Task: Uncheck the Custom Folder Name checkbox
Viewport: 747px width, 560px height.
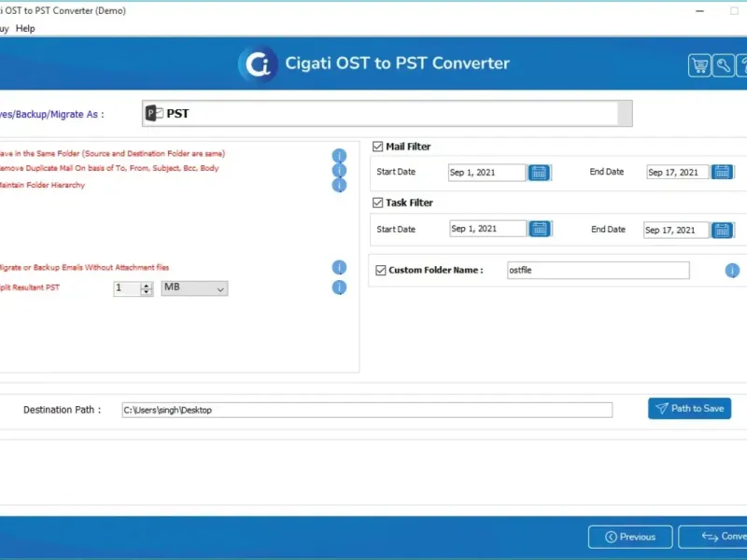Action: tap(381, 271)
